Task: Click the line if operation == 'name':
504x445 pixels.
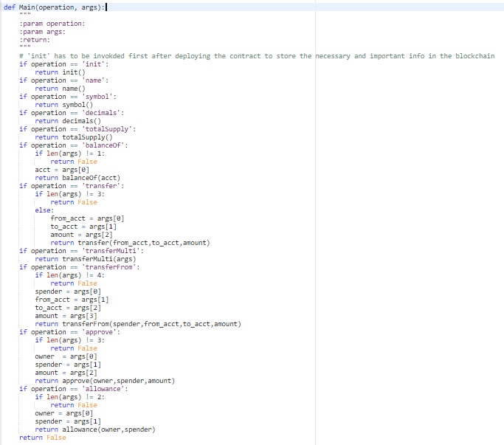Action: coord(64,80)
